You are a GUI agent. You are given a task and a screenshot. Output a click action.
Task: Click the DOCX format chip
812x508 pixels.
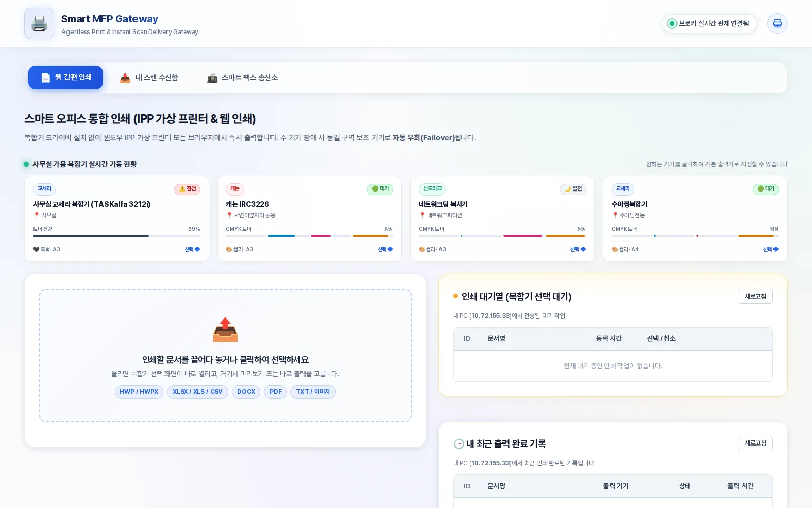pos(246,392)
